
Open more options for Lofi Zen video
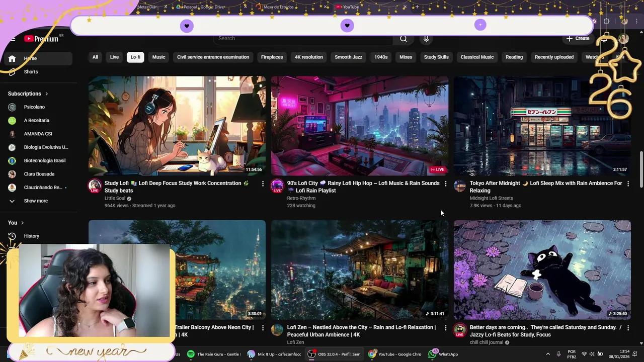point(445,328)
